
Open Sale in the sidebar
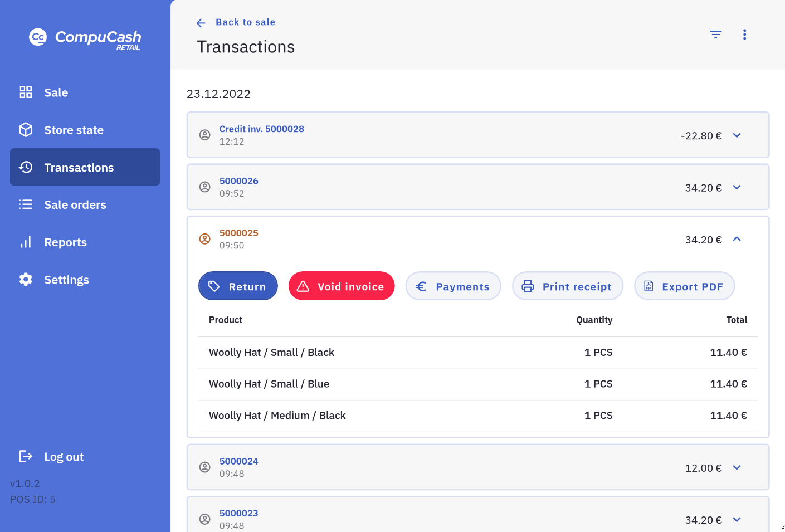(x=56, y=92)
